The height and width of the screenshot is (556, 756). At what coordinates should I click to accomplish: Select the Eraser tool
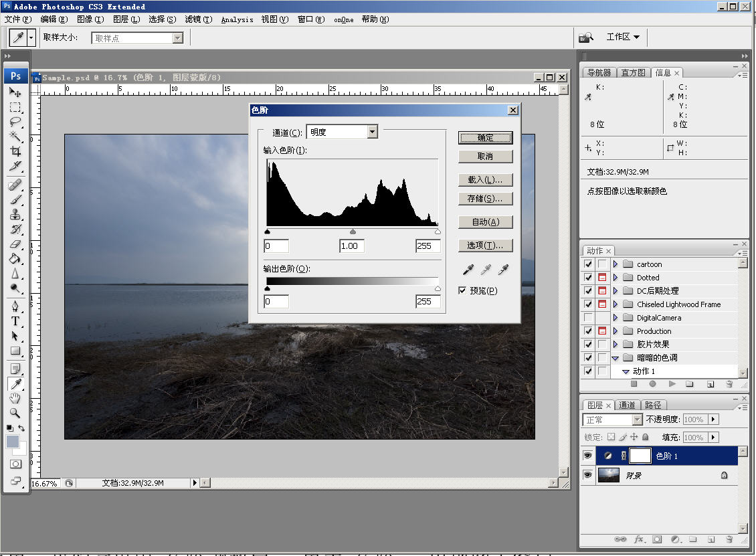point(15,244)
